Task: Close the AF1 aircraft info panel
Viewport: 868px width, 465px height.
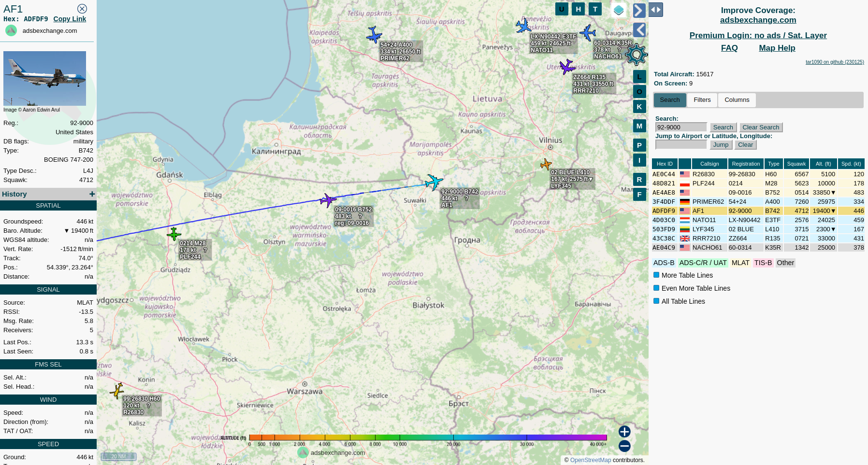Action: pyautogui.click(x=82, y=9)
